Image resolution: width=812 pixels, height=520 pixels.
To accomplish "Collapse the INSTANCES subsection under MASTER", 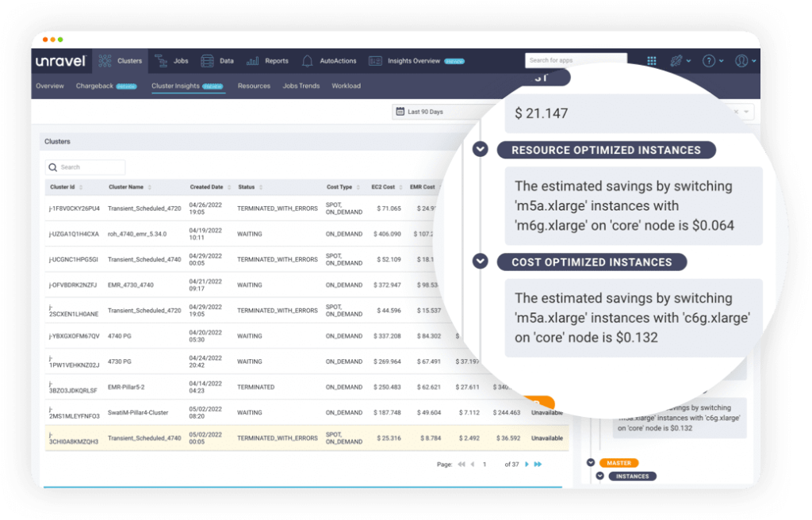I will pyautogui.click(x=599, y=476).
